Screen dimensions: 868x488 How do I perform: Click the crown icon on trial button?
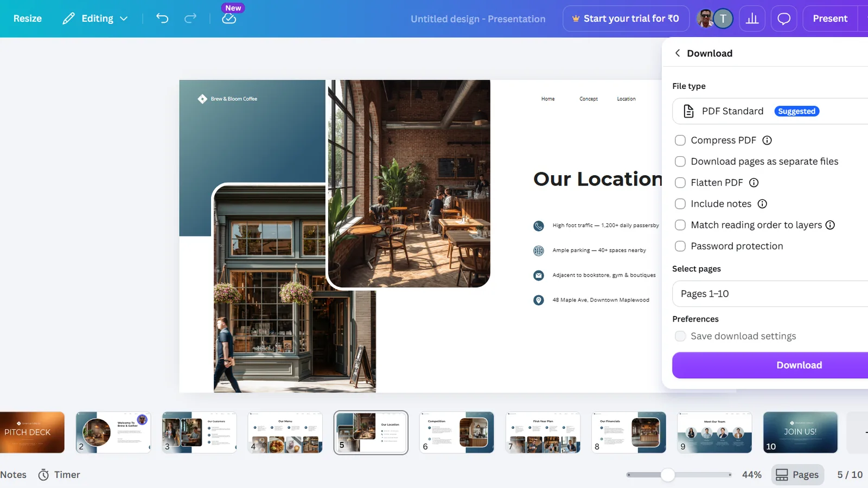(576, 18)
